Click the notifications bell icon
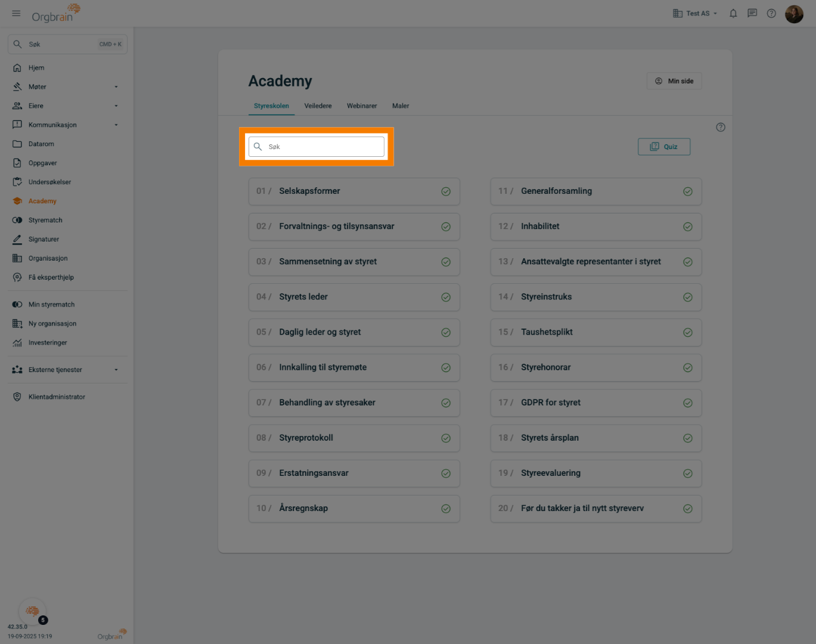The height and width of the screenshot is (644, 816). [x=733, y=13]
